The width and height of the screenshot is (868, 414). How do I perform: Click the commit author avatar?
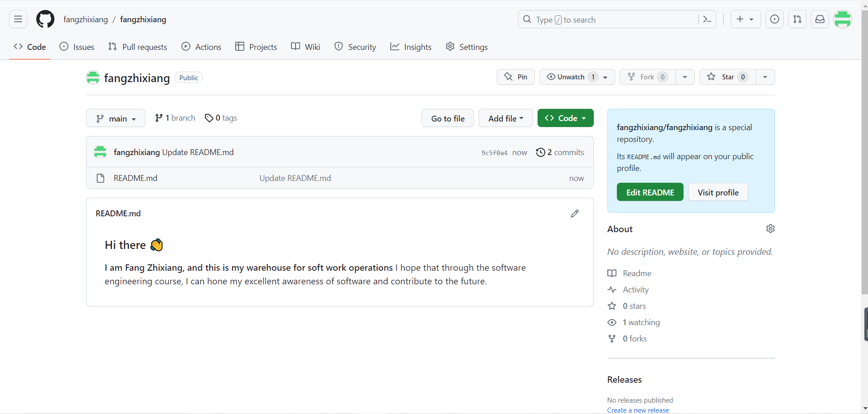click(100, 152)
